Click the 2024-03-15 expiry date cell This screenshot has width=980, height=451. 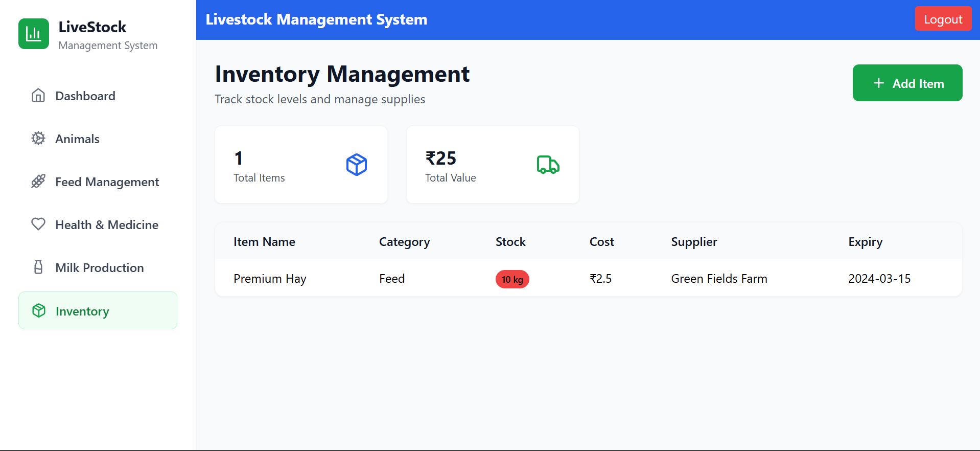click(x=879, y=279)
